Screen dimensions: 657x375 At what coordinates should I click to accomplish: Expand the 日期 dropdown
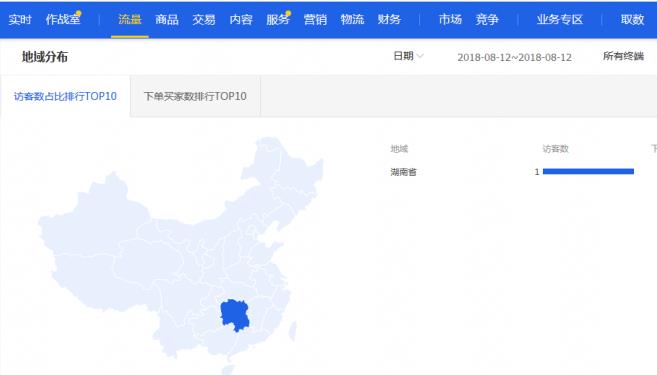(x=408, y=56)
